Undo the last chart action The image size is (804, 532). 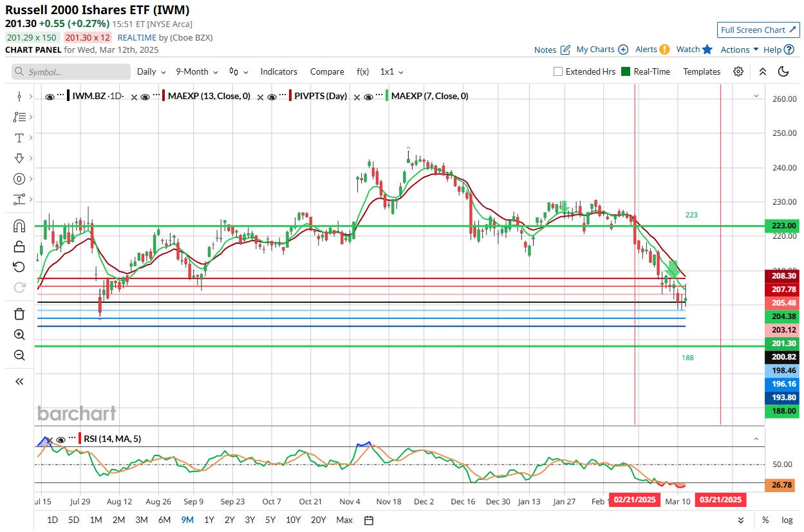(x=19, y=267)
